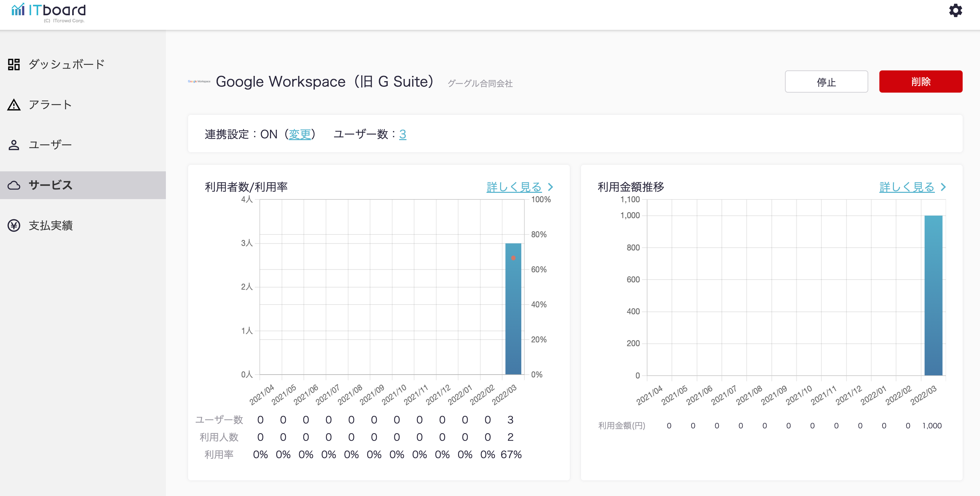Select the 支払実績 menu item
Image resolution: width=980 pixels, height=496 pixels.
51,225
